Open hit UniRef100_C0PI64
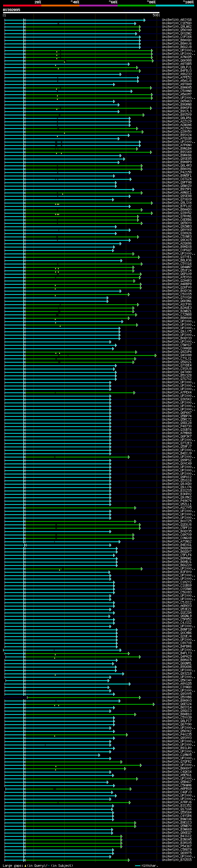 point(177,37)
